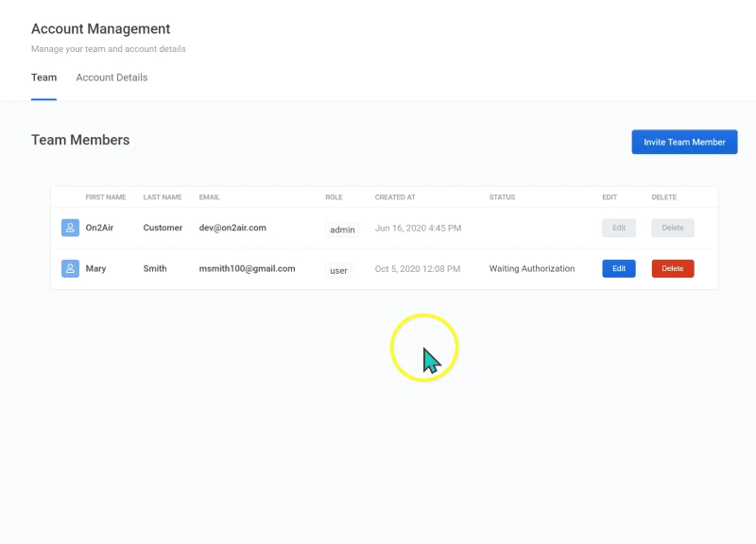The height and width of the screenshot is (544, 756).
Task: Click the Last Name column header
Action: 163,197
